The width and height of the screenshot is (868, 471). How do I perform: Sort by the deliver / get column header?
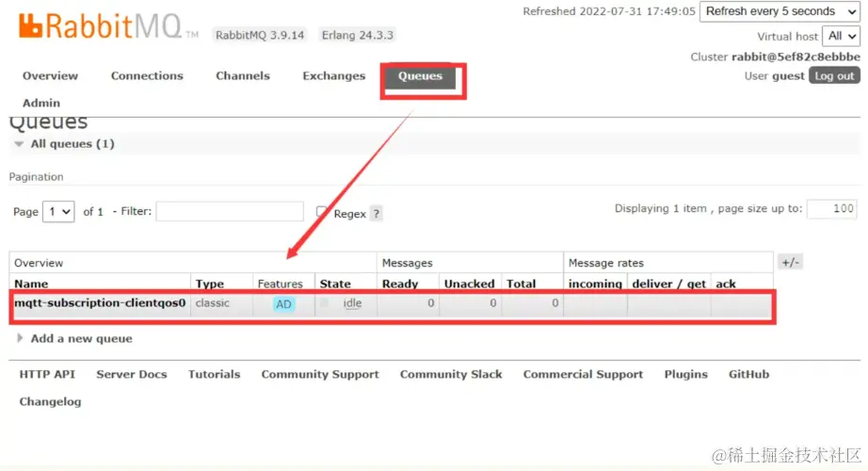(669, 284)
